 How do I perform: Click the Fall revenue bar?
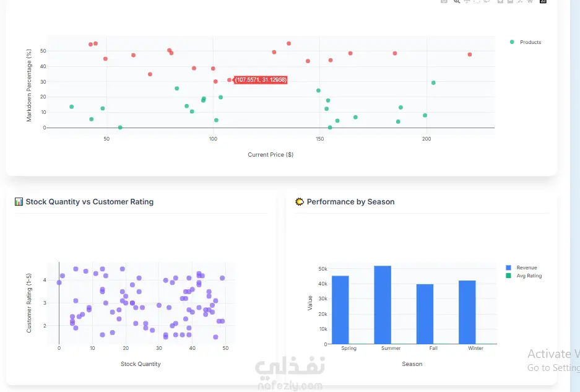425,314
